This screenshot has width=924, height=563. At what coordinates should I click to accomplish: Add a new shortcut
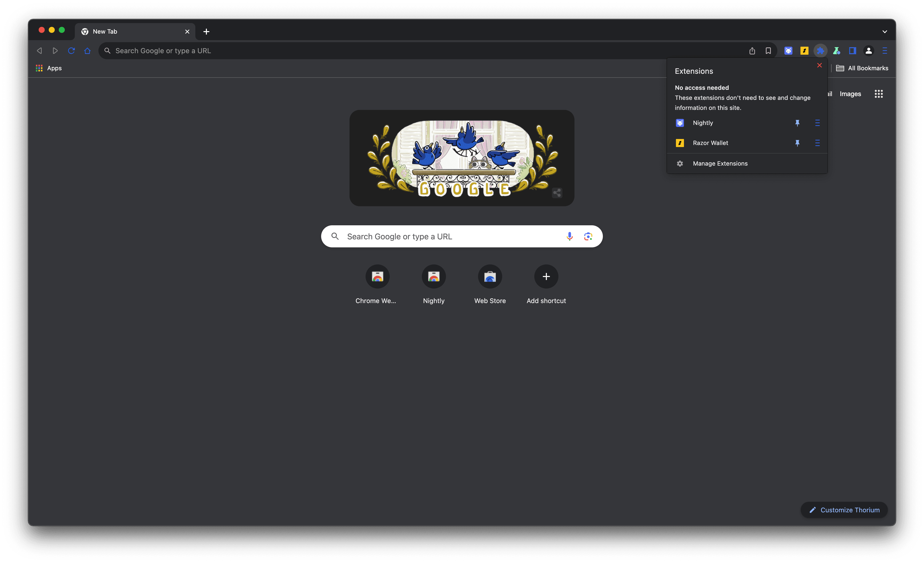click(546, 285)
